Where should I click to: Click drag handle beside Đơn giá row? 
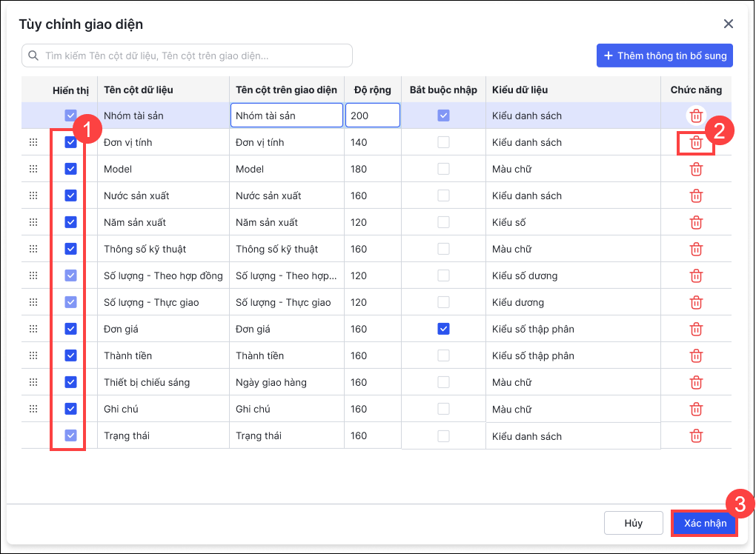(33, 329)
